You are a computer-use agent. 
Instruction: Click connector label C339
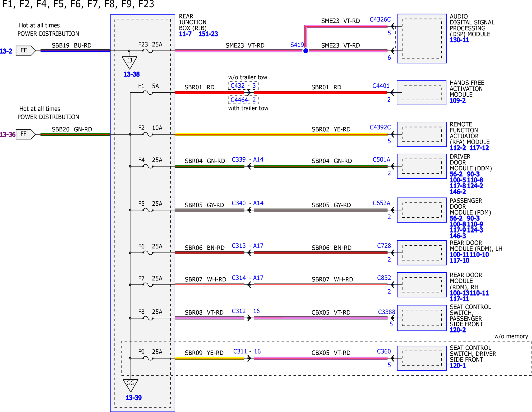[239, 159]
